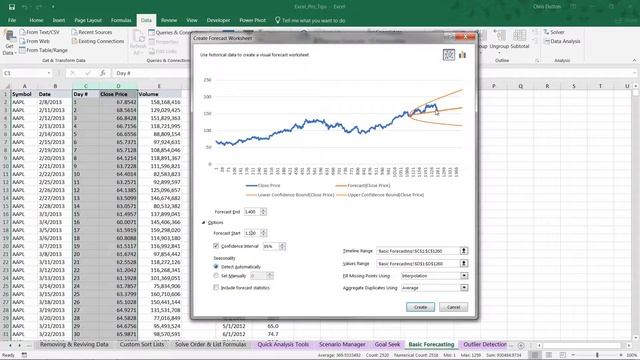Click the Save icon in quick access toolbar

(x=12, y=7)
